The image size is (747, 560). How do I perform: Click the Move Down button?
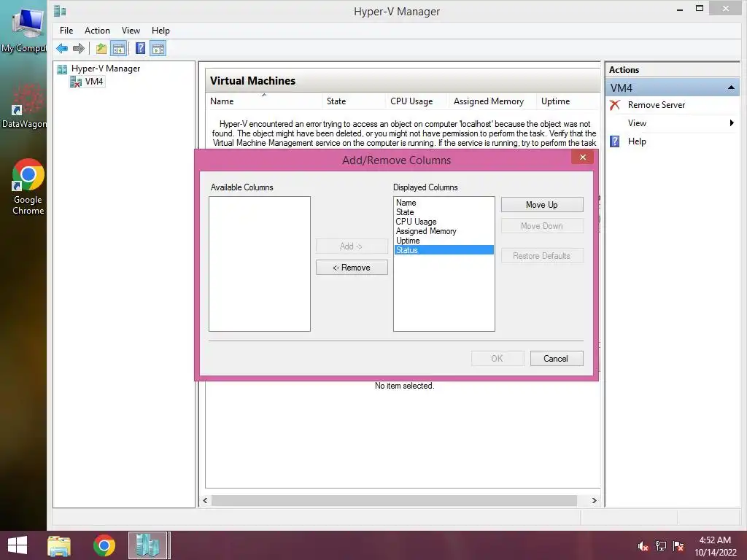(x=542, y=226)
